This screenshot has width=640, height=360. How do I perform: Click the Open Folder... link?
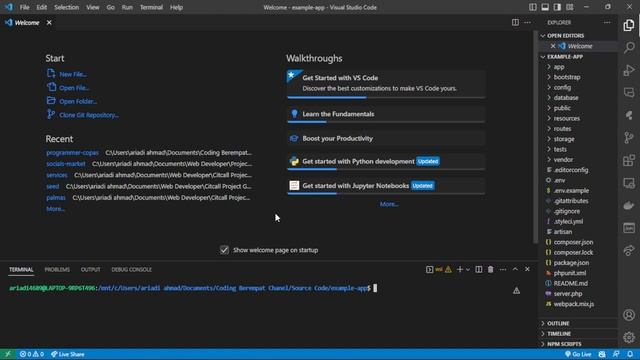tap(78, 101)
